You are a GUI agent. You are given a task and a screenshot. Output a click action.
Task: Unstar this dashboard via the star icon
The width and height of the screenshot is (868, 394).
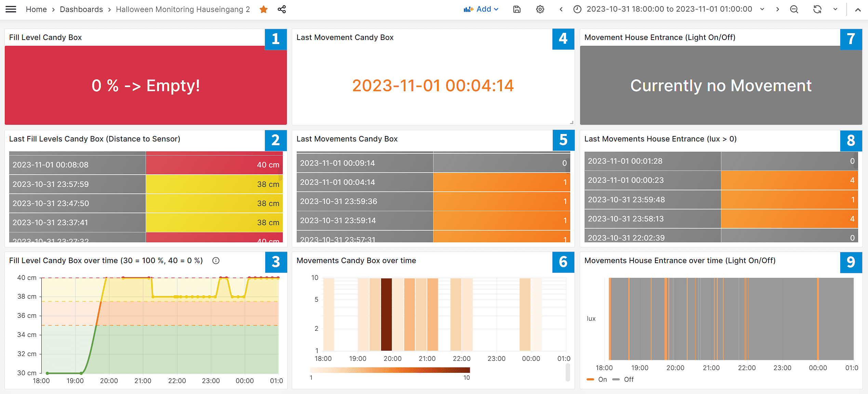(x=263, y=9)
